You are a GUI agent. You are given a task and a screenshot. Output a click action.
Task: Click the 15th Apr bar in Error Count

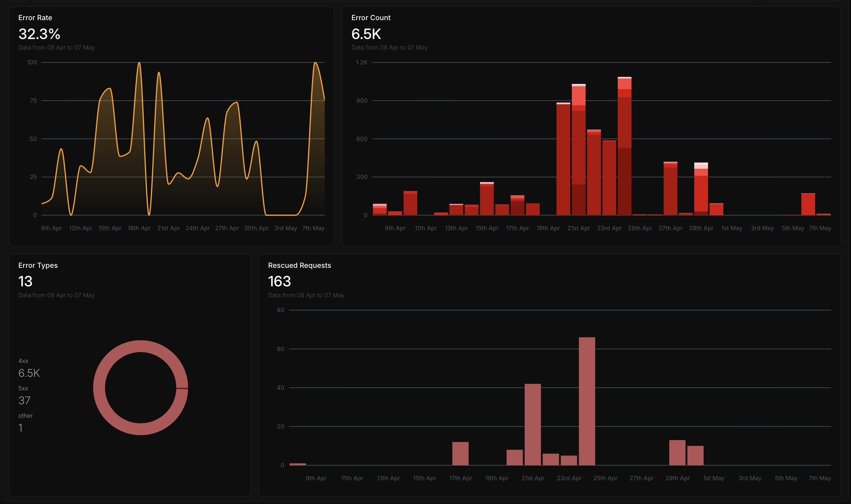point(487,199)
